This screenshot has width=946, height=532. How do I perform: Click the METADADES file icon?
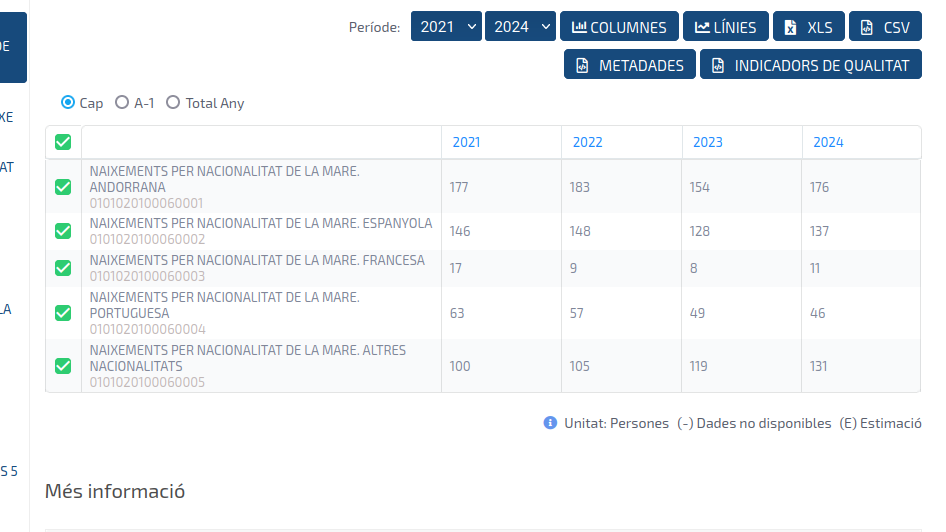coord(581,66)
